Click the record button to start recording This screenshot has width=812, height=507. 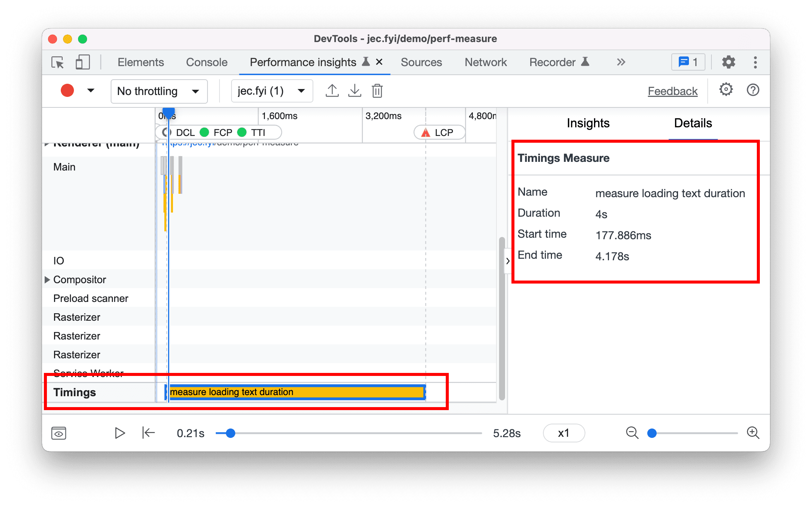pyautogui.click(x=66, y=91)
